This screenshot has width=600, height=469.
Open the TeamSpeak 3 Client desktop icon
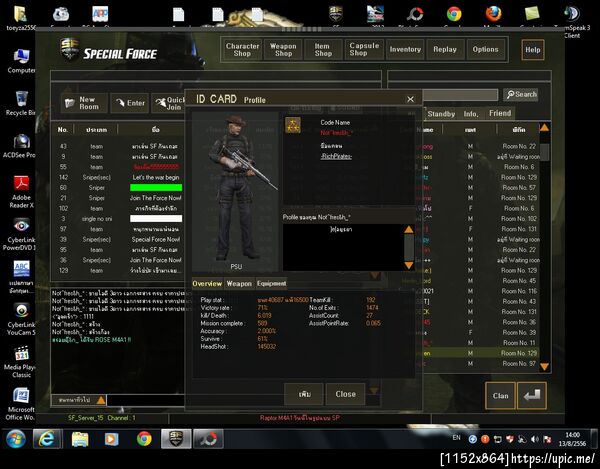(x=572, y=21)
